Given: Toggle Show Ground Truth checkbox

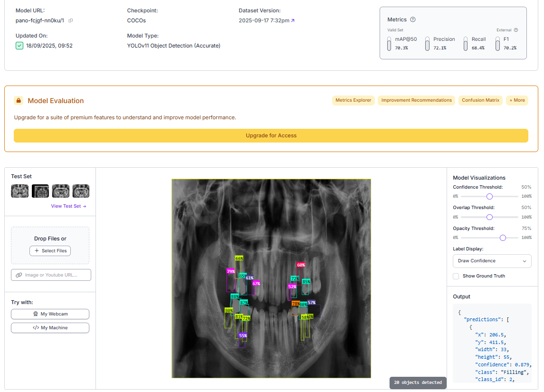Looking at the screenshot, I should [x=456, y=276].
